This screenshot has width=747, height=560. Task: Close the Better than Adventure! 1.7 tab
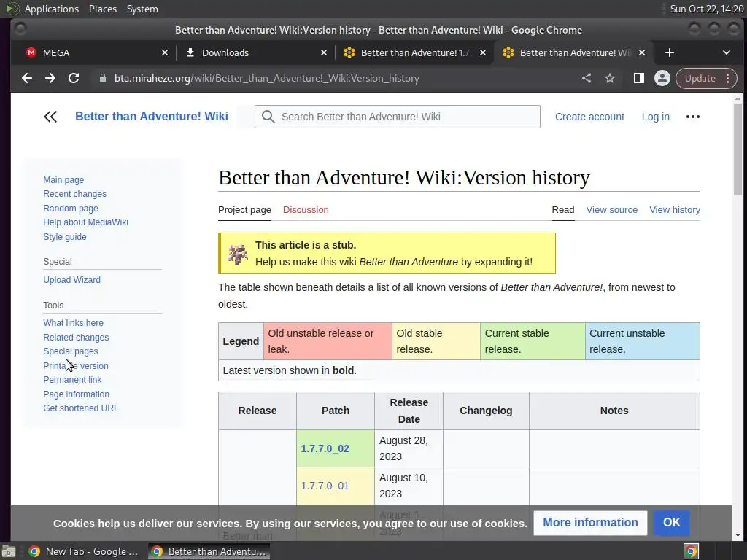click(x=483, y=52)
